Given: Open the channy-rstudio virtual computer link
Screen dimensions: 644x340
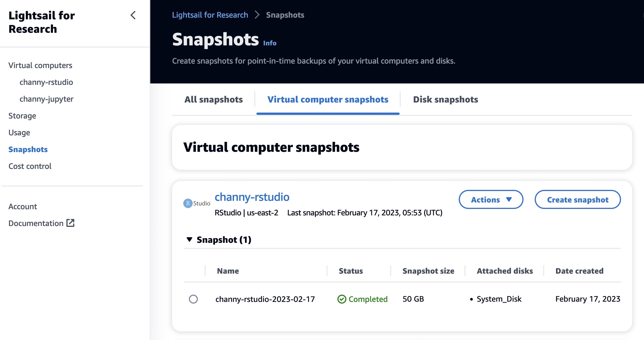Looking at the screenshot, I should (252, 197).
